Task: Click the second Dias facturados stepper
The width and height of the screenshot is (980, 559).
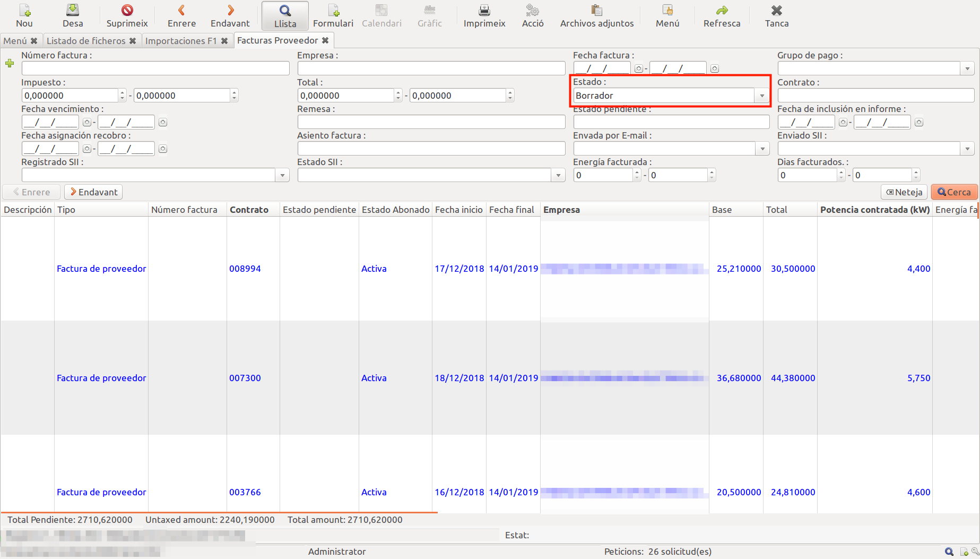Action: coord(916,175)
